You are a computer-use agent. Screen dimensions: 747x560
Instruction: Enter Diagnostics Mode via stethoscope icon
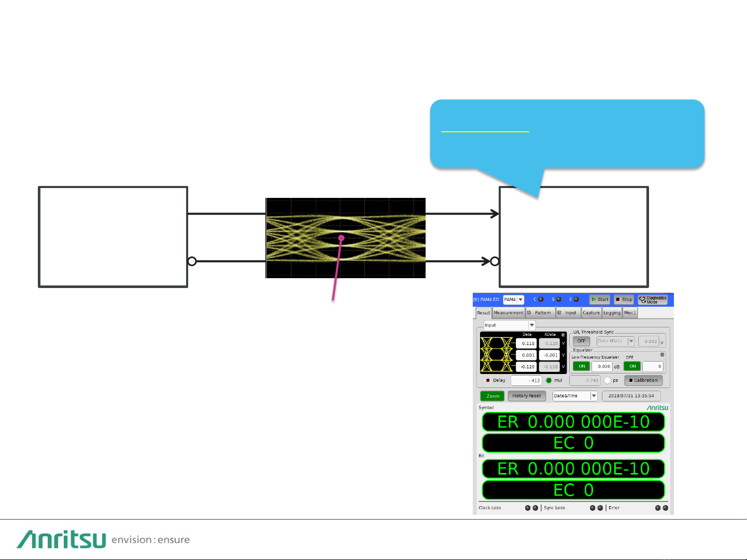pyautogui.click(x=653, y=299)
